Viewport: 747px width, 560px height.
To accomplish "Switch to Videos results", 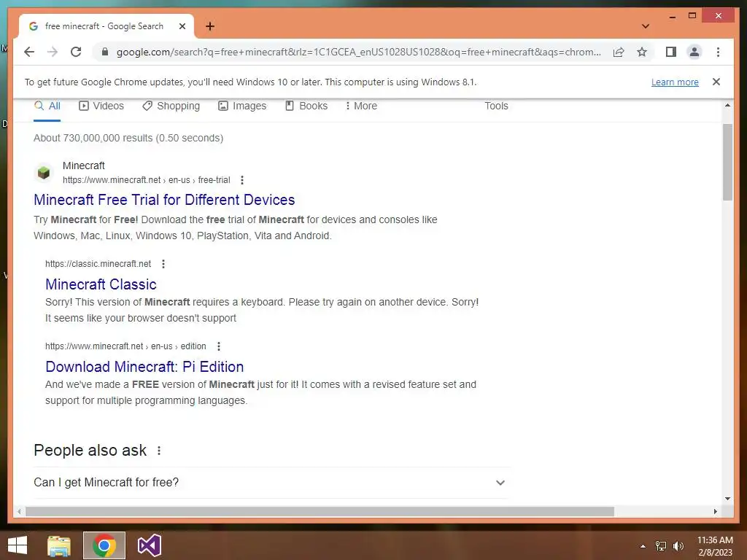I will (x=101, y=106).
